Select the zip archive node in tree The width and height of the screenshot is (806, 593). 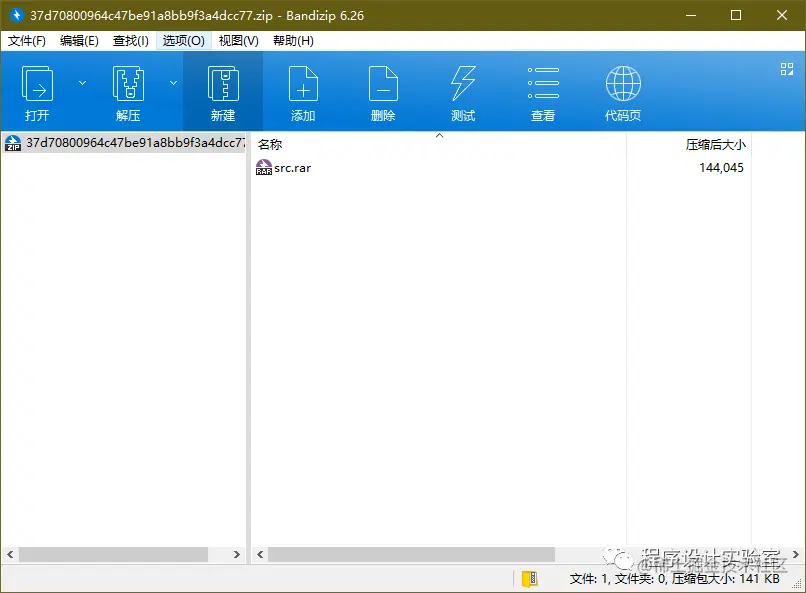click(x=124, y=143)
